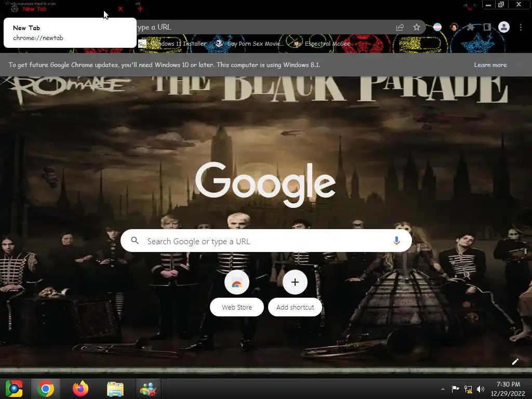
Task: Toggle the side panel icon
Action: point(487,27)
